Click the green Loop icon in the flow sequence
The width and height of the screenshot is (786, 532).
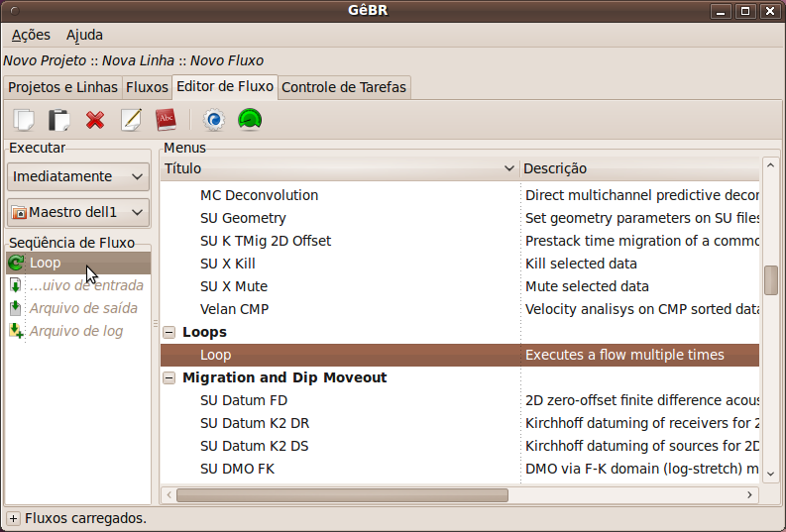pyautogui.click(x=16, y=263)
